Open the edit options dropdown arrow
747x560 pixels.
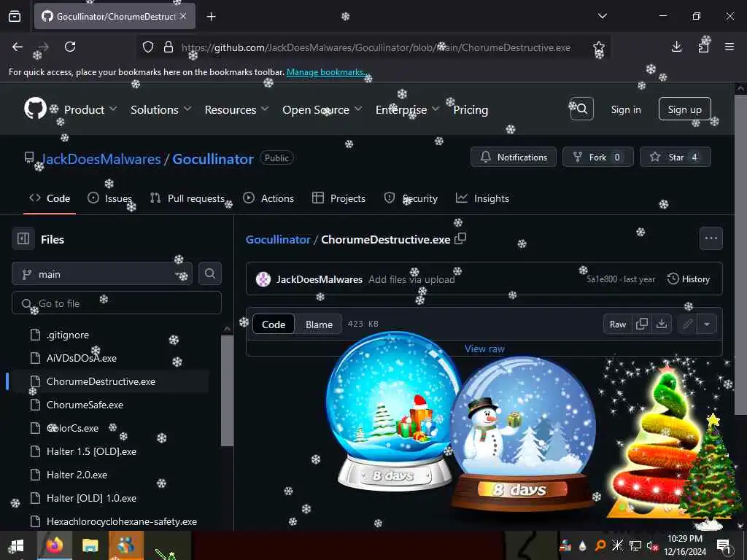coord(707,324)
